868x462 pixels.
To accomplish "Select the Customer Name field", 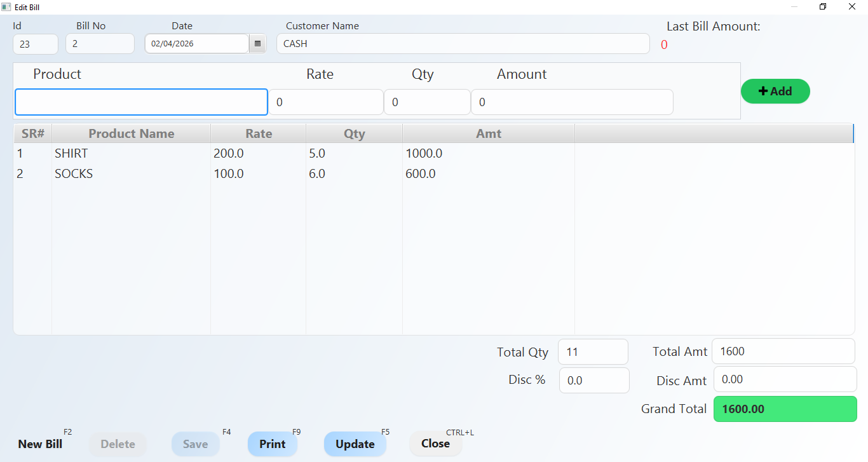I will [463, 44].
